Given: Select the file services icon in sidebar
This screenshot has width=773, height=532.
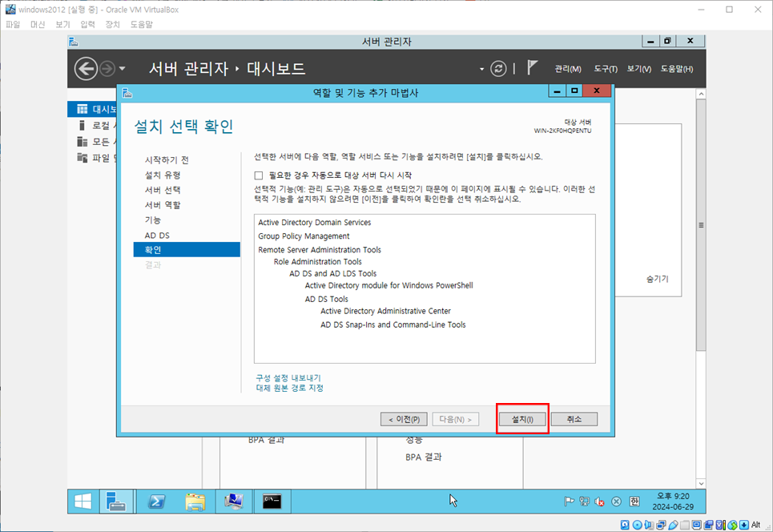Looking at the screenshot, I should pyautogui.click(x=83, y=158).
